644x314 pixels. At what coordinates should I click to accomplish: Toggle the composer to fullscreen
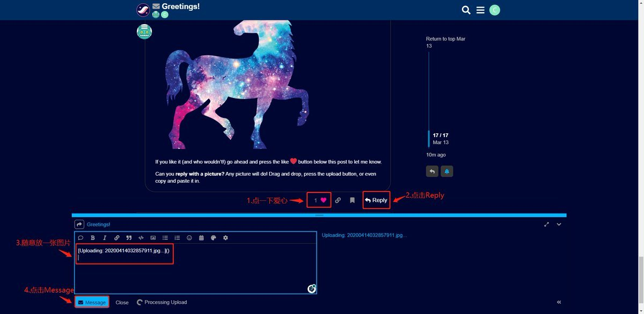(546, 225)
